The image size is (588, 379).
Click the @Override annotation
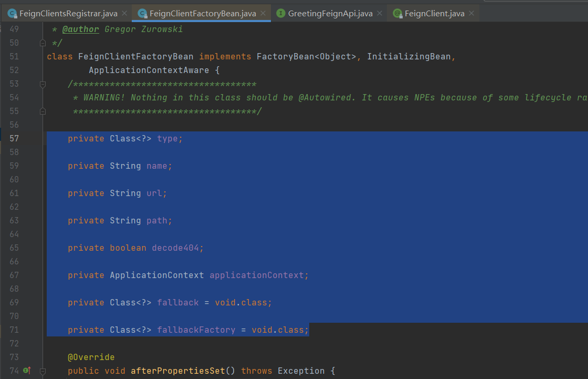[x=91, y=357]
